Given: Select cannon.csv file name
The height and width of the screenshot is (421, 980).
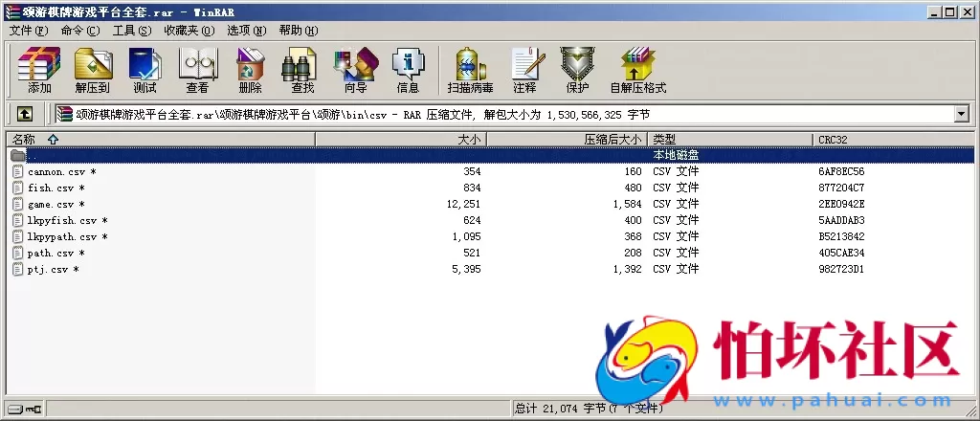Looking at the screenshot, I should tap(61, 172).
